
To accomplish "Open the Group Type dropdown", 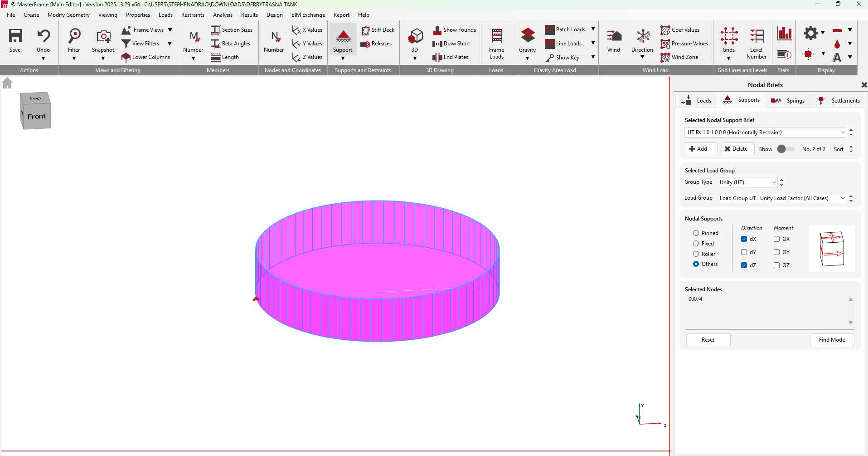I will (x=773, y=182).
